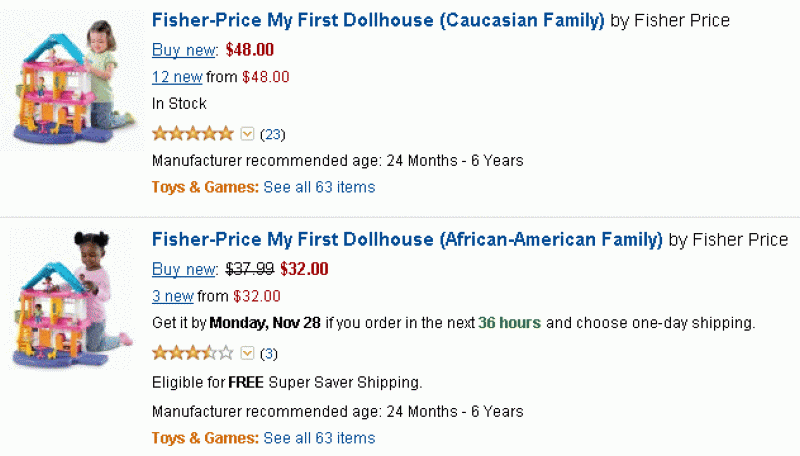This screenshot has height=456, width=800.
Task: Click Buy new for the $32.00 dollhouse
Action: (x=184, y=269)
